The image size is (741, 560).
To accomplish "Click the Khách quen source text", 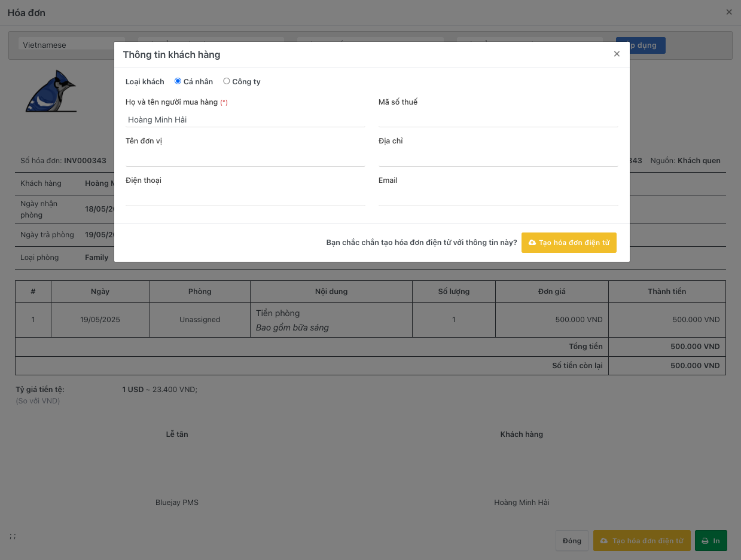I will 699,161.
